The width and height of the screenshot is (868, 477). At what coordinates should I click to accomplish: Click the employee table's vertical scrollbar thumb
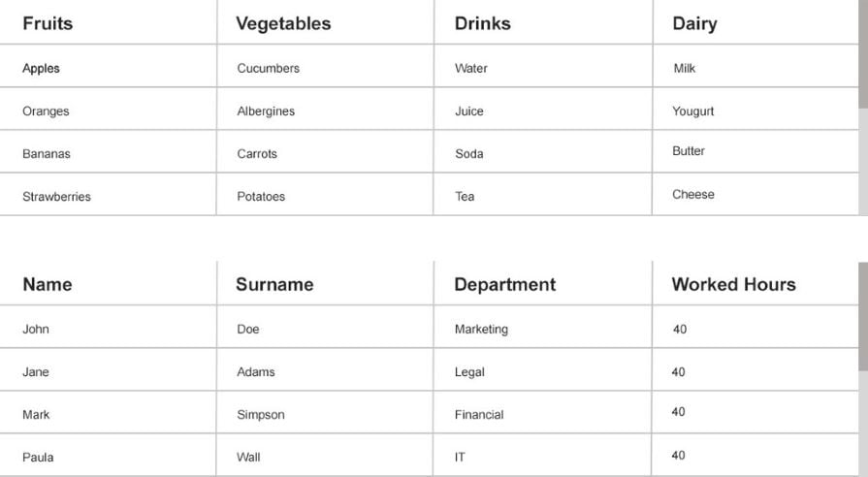[x=863, y=315]
